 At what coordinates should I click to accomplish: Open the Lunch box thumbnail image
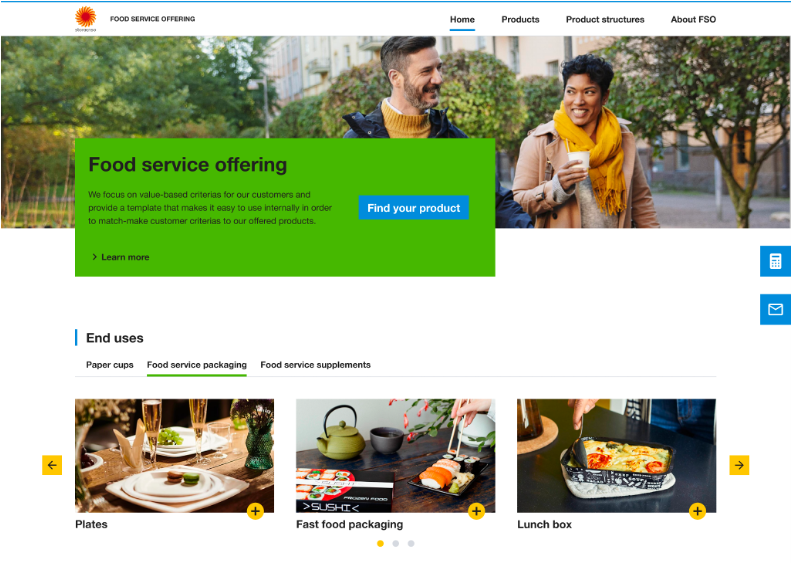[x=616, y=455]
